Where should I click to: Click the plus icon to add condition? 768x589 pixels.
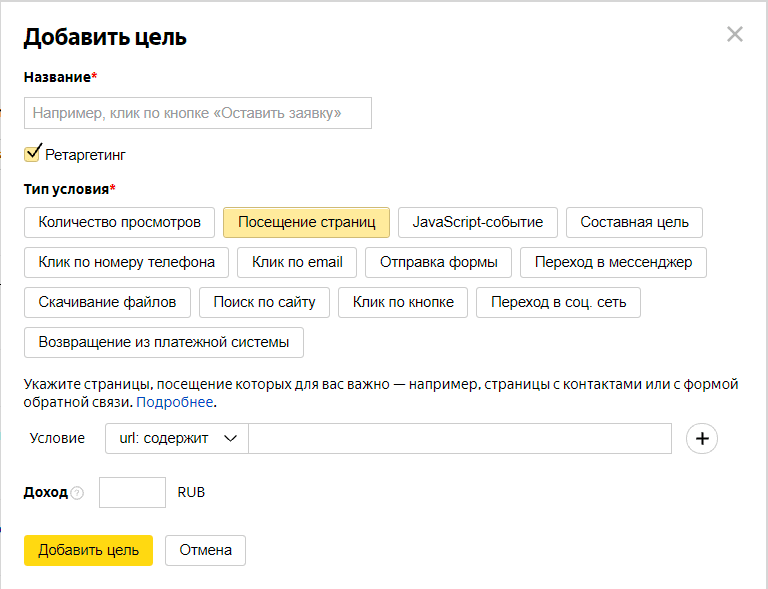[702, 438]
